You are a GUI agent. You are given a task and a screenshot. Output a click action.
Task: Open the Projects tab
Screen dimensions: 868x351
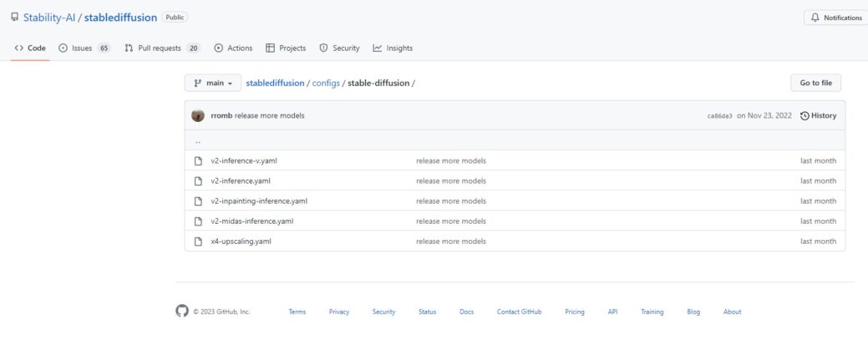(x=286, y=48)
